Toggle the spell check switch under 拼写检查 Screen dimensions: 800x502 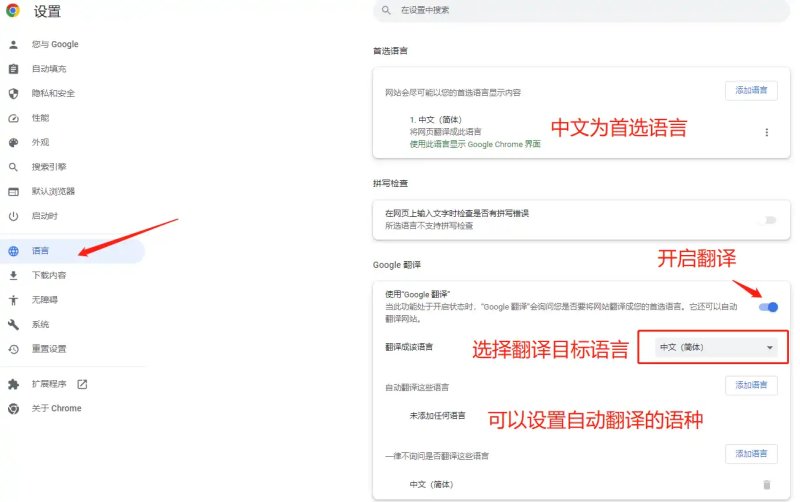click(768, 220)
